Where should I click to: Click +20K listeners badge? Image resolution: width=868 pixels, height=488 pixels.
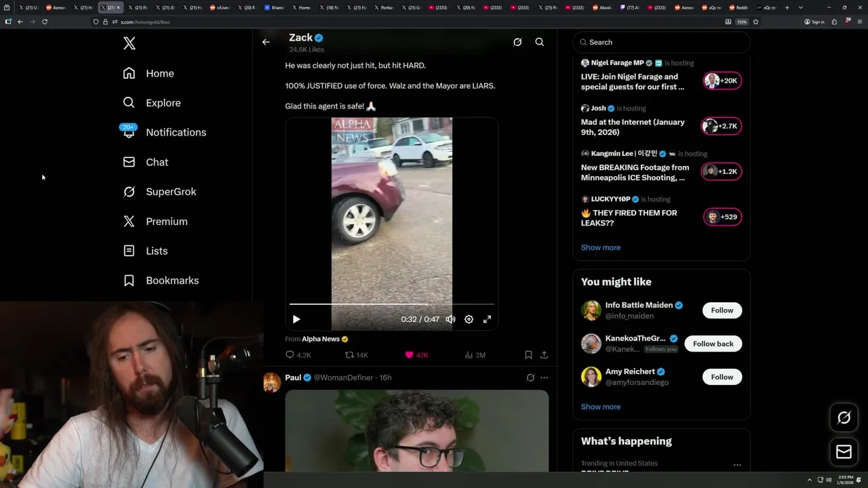[722, 81]
